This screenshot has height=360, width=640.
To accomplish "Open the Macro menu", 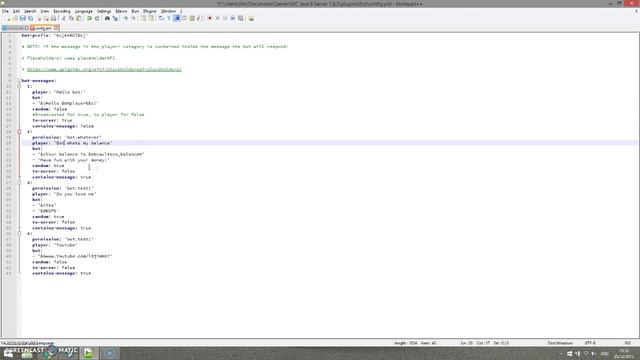I will (121, 11).
